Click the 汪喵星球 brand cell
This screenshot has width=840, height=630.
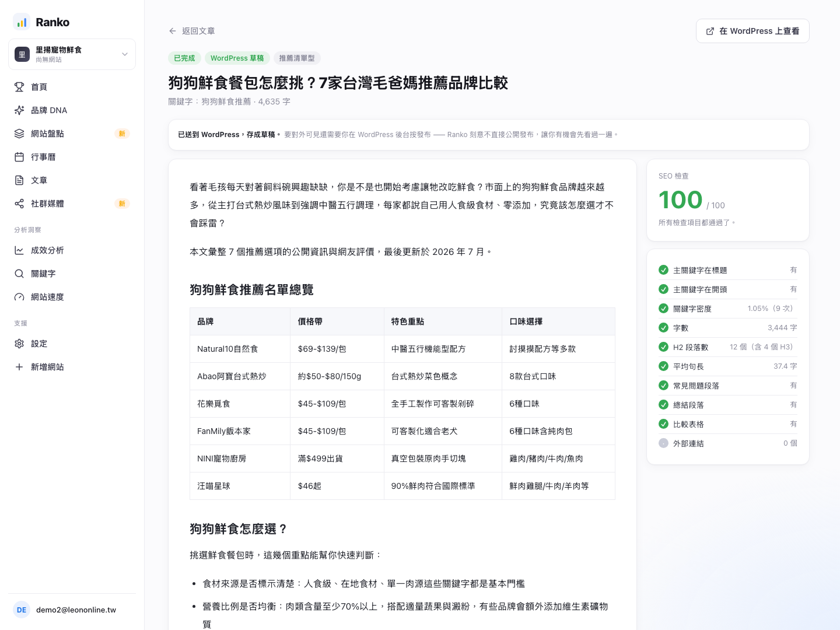point(240,486)
